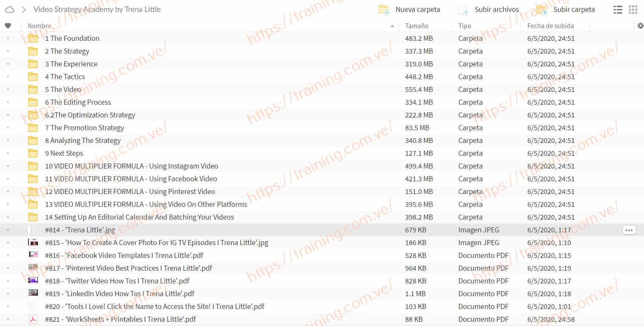Click PDF icon of #821 WorkSheets + Printables
Image resolution: width=644 pixels, height=326 pixels.
click(33, 319)
